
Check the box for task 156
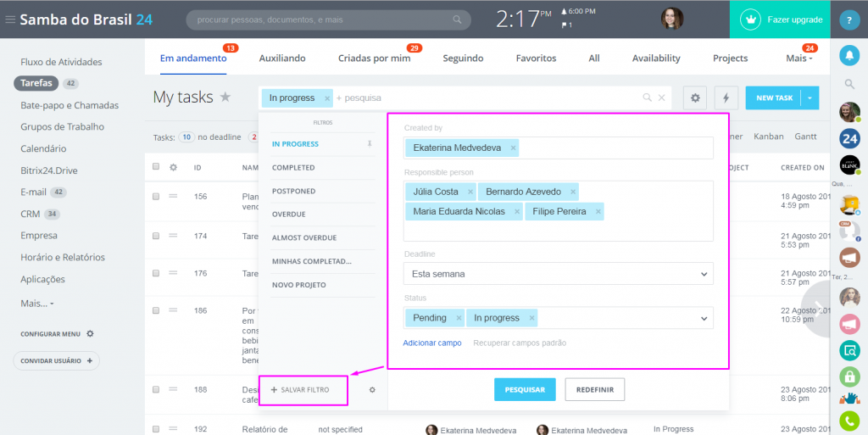(156, 197)
